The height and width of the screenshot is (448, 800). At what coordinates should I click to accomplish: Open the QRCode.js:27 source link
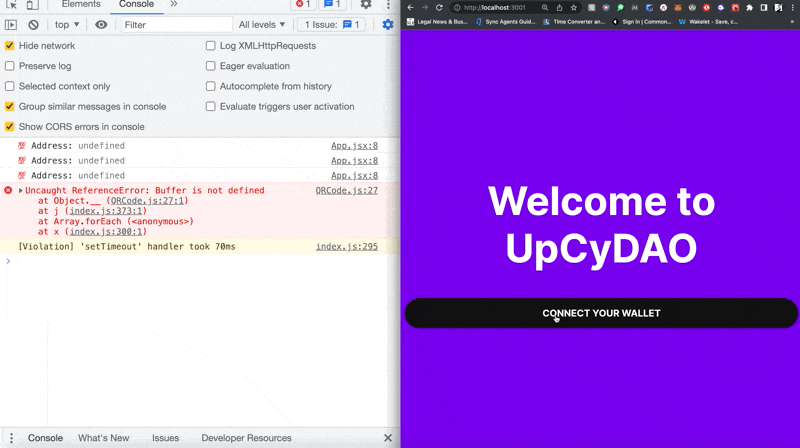click(x=346, y=190)
